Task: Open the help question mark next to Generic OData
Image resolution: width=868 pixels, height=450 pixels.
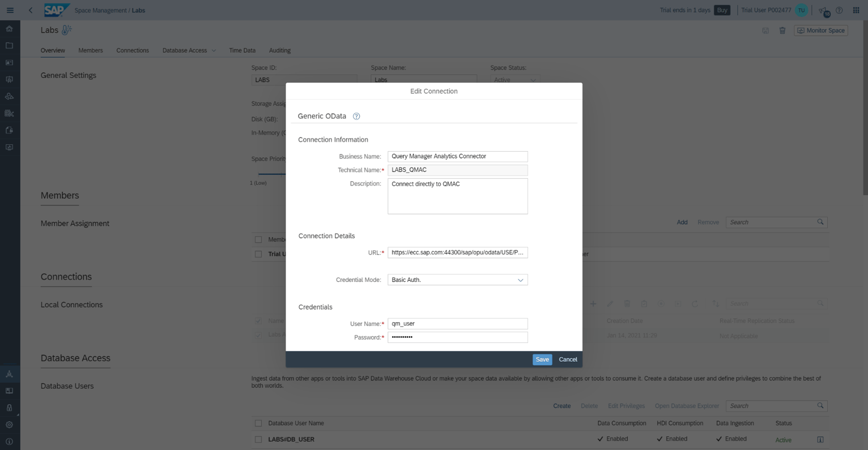Action: point(356,116)
